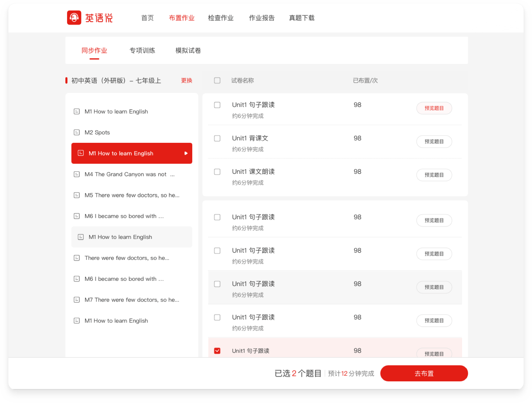Click the icon in the gray hovered M1 row

[81, 237]
